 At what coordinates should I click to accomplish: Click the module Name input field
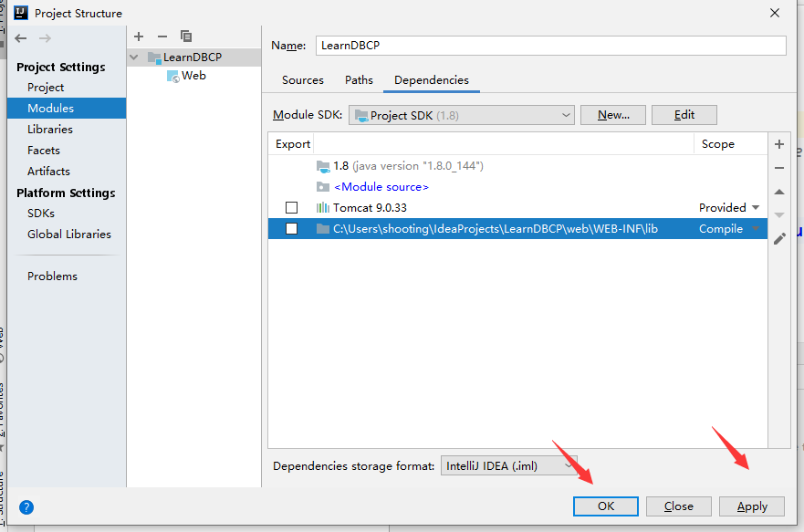[x=550, y=46]
